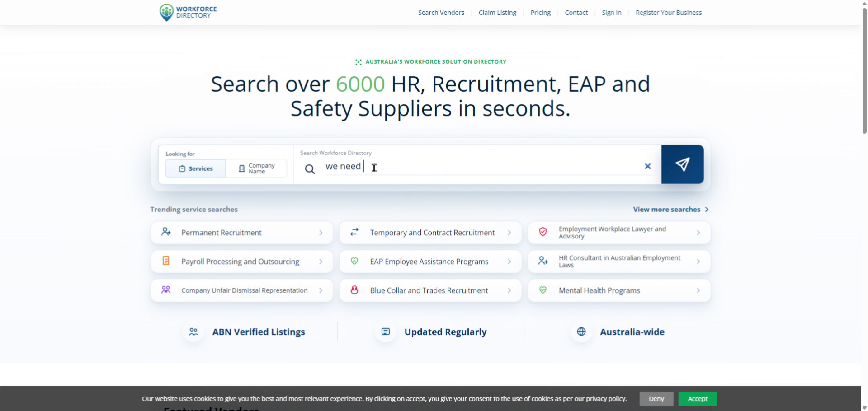Click the Company Unfair Dismissal people icon
The image size is (868, 411).
pos(166,290)
